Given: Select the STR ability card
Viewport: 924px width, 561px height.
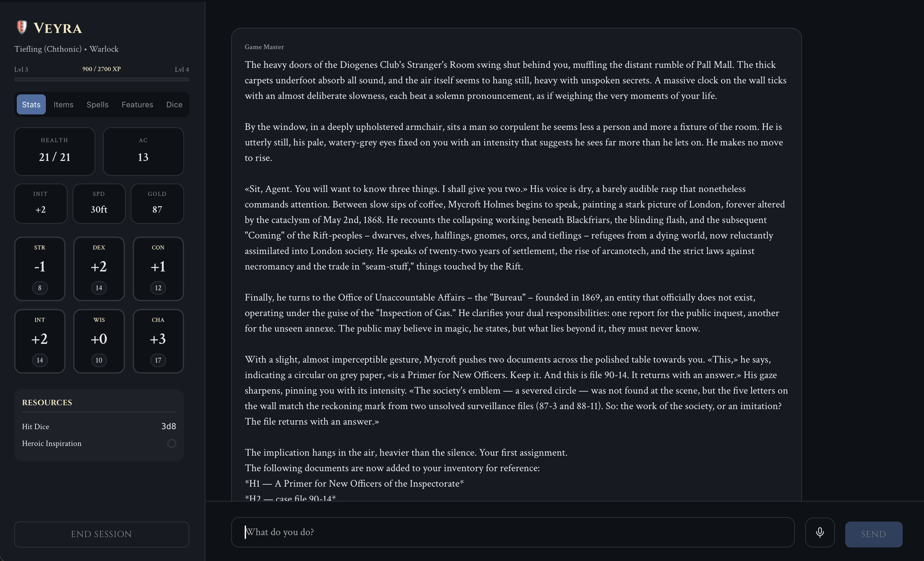Looking at the screenshot, I should tap(40, 268).
